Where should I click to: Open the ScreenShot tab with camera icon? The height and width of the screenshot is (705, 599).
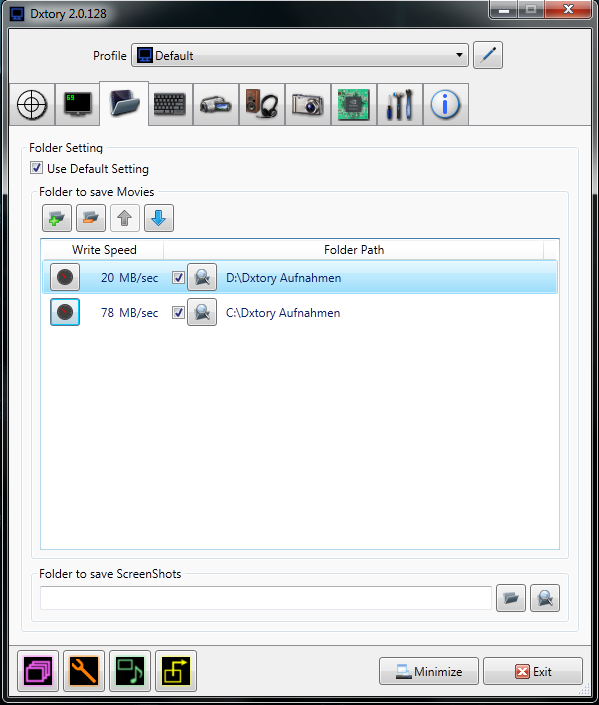click(x=308, y=104)
